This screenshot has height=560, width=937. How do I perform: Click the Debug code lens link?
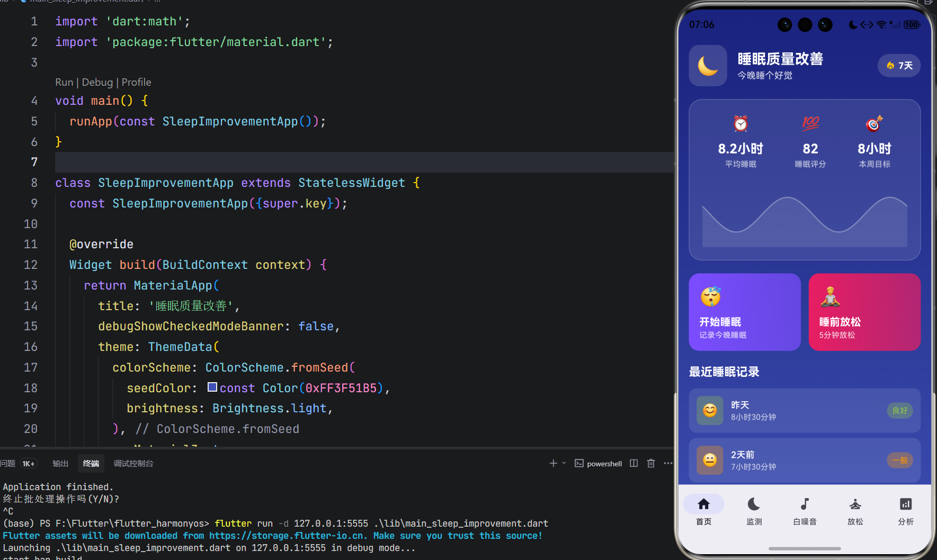pyautogui.click(x=97, y=82)
